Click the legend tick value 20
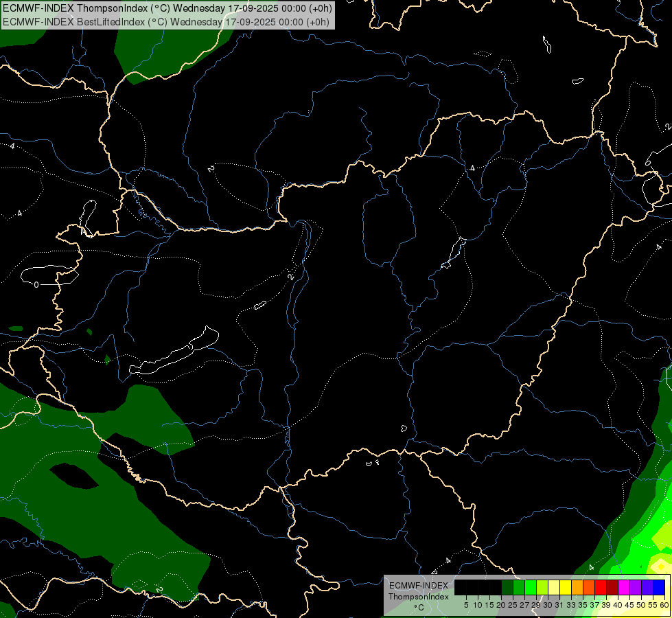 502,605
